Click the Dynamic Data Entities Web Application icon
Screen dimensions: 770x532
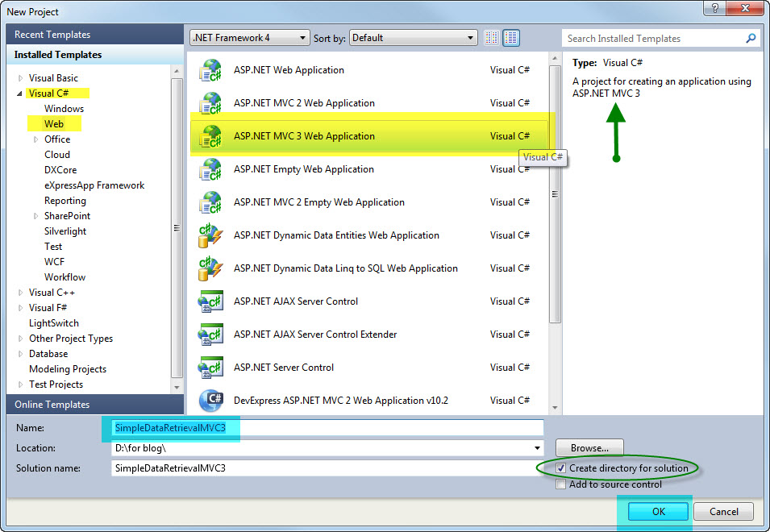coord(210,235)
